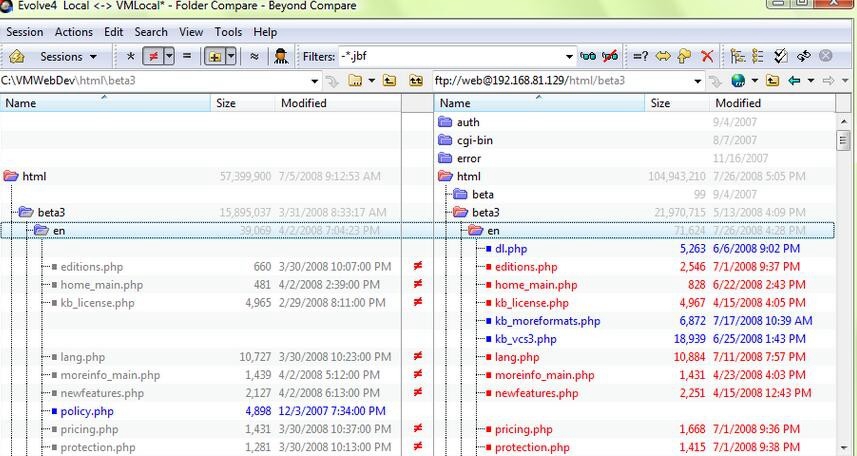
Task: Open the left path history dropdown arrow
Action: coord(315,81)
